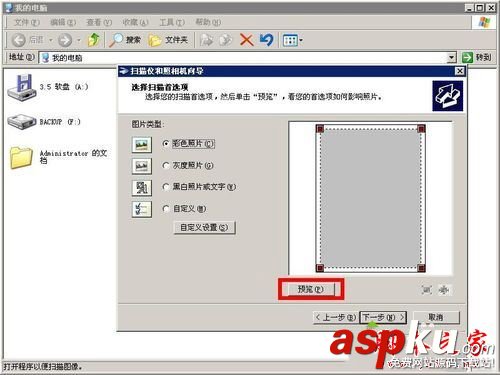Click the black-and-white text thumbnail icon
This screenshot has width=500, height=375.
point(142,188)
